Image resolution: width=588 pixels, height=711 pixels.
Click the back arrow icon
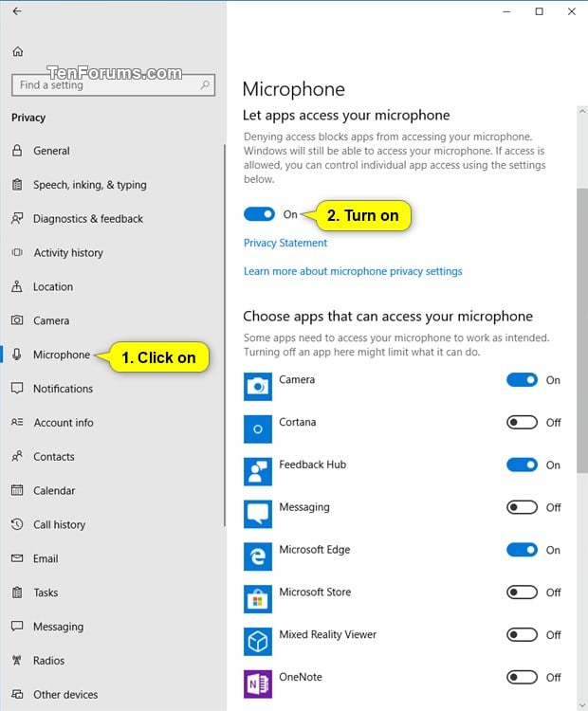pos(17,11)
